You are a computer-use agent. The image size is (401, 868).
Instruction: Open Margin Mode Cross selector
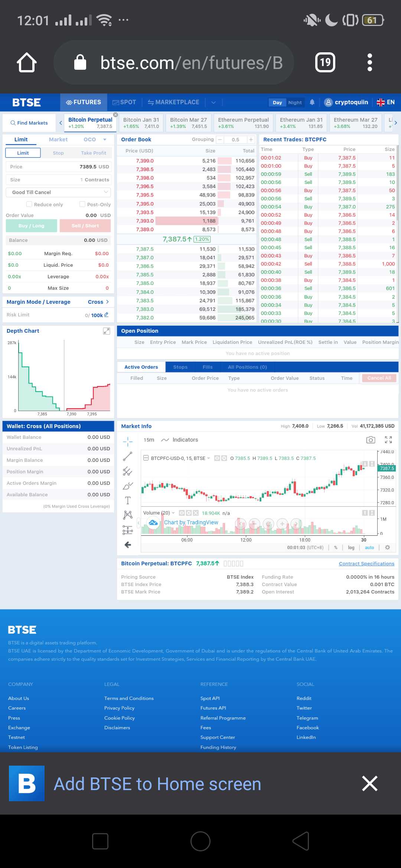[98, 302]
